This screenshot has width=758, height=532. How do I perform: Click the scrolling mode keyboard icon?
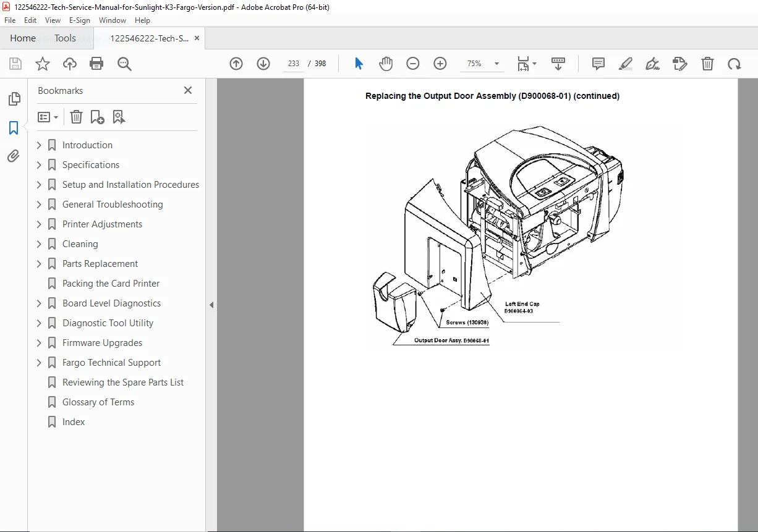tap(558, 64)
